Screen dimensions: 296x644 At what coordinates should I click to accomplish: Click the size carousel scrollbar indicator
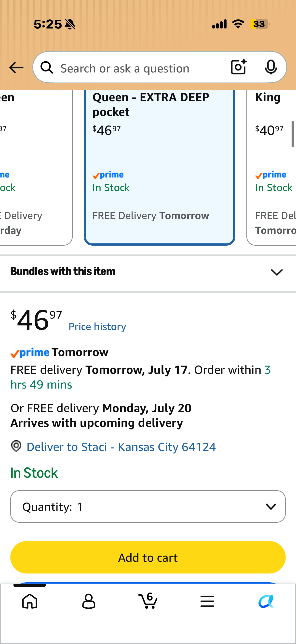(293, 134)
